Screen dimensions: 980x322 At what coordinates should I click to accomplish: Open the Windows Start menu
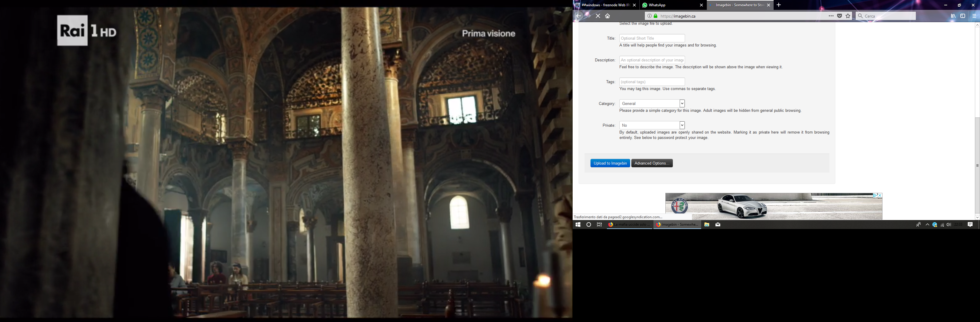pyautogui.click(x=578, y=225)
